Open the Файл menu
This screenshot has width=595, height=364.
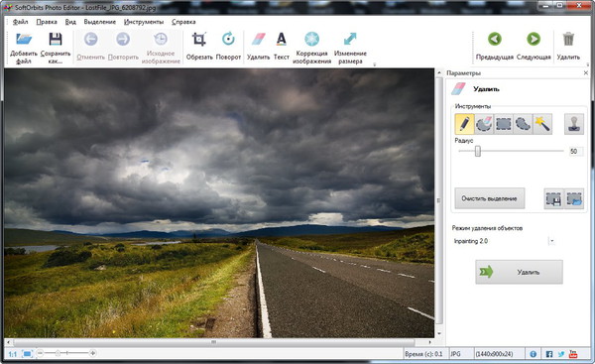[21, 22]
